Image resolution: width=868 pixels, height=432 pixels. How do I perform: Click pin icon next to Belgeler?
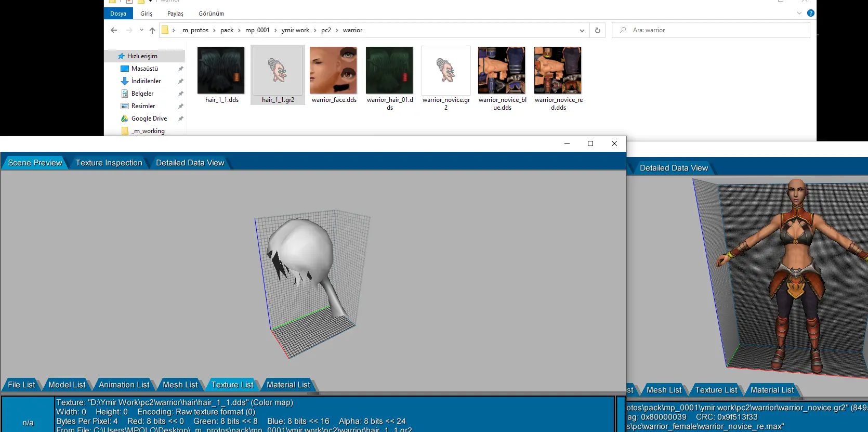click(181, 94)
